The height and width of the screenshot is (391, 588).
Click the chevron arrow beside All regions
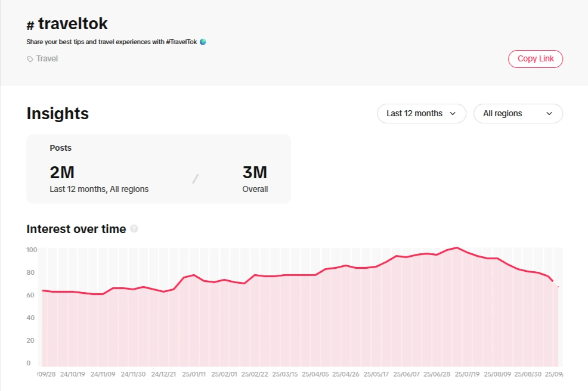[x=549, y=113]
